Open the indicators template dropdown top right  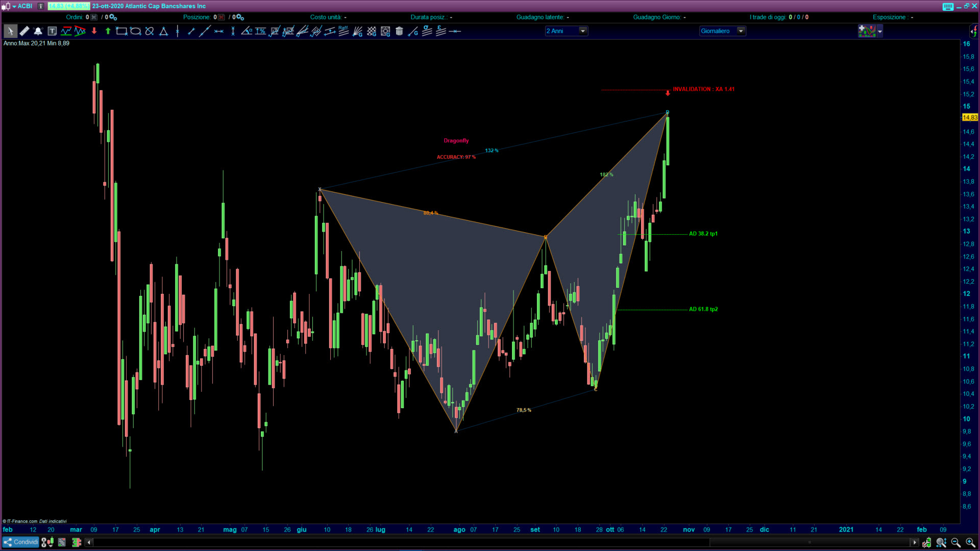[x=879, y=31]
